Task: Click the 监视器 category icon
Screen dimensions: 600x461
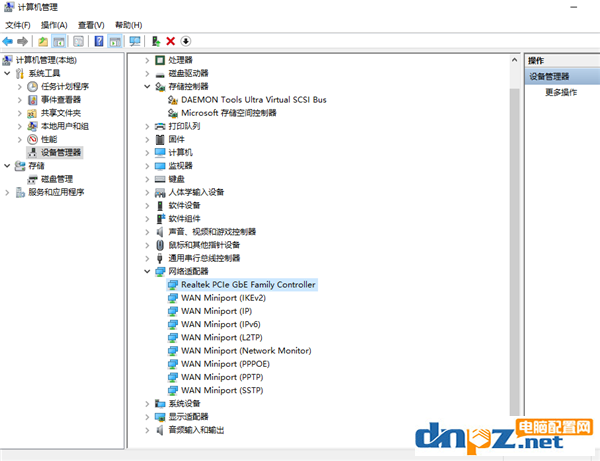Action: (x=160, y=166)
